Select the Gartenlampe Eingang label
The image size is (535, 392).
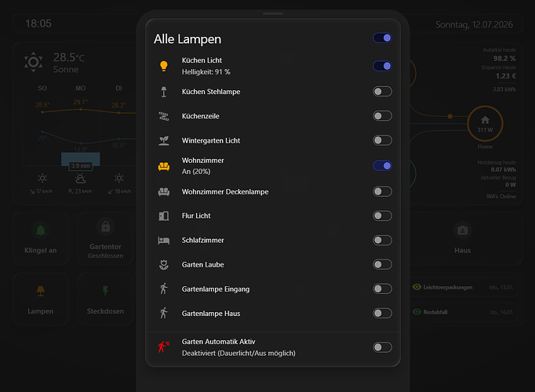tap(216, 289)
